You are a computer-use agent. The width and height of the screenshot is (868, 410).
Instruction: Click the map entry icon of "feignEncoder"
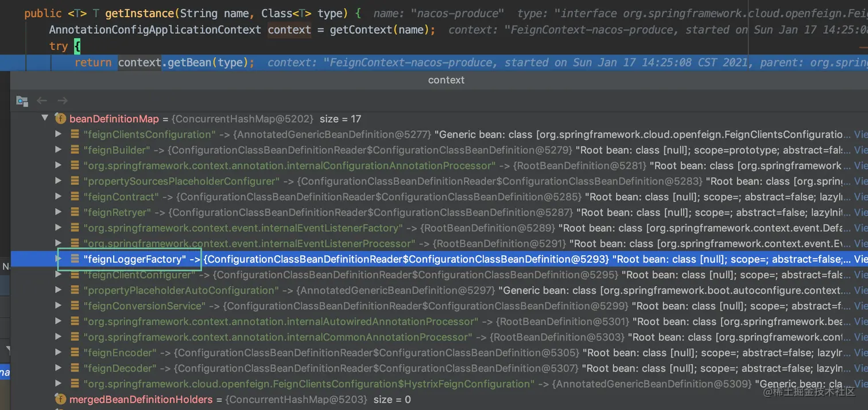point(75,353)
